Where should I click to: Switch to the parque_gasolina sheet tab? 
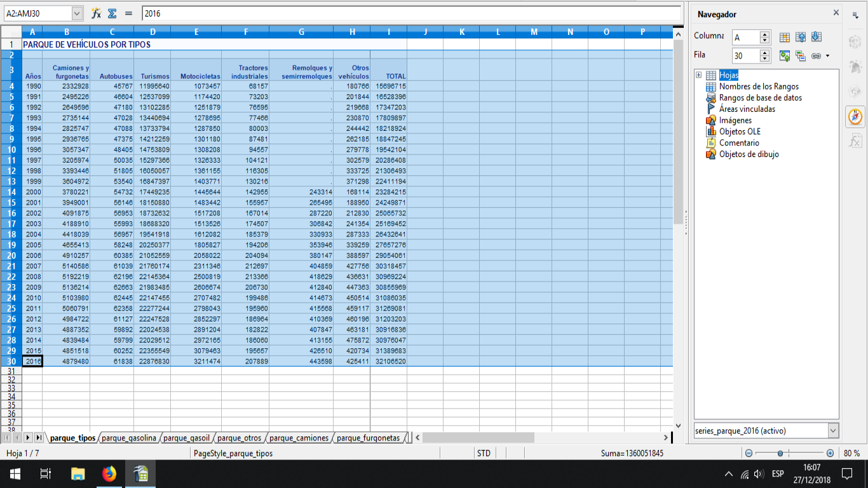click(129, 438)
